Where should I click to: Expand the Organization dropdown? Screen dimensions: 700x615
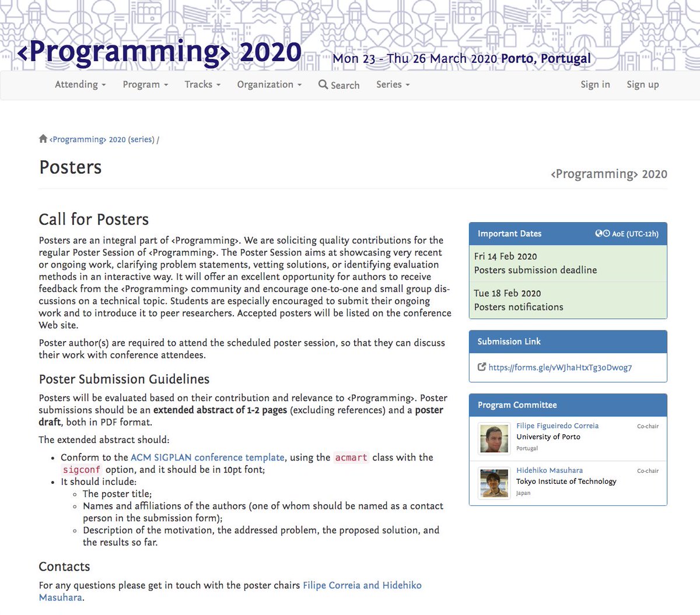tap(269, 85)
